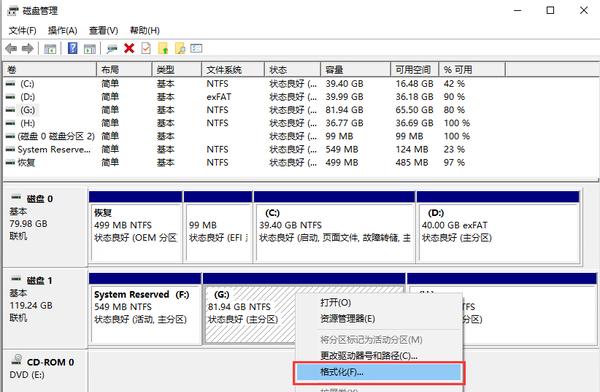
Task: Open the 帮助(H) menu
Action: point(145,30)
